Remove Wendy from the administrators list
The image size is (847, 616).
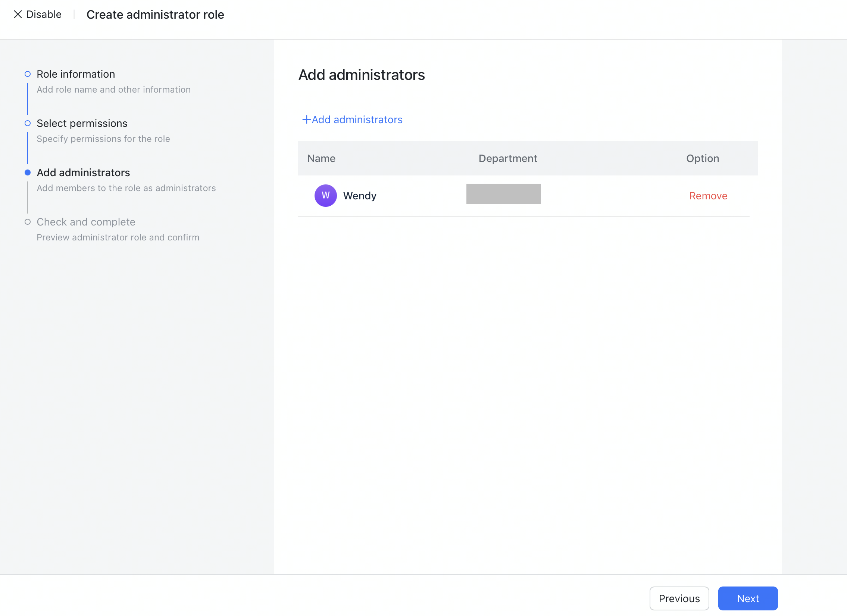[x=708, y=195]
